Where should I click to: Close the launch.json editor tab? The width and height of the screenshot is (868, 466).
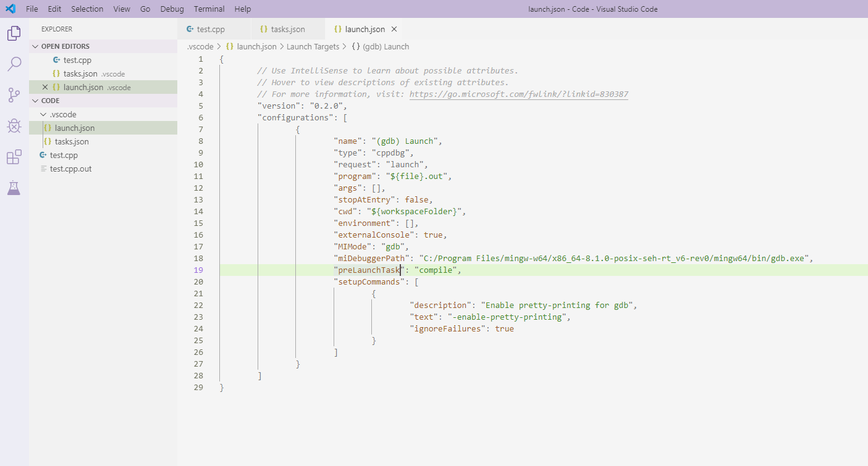pos(394,29)
